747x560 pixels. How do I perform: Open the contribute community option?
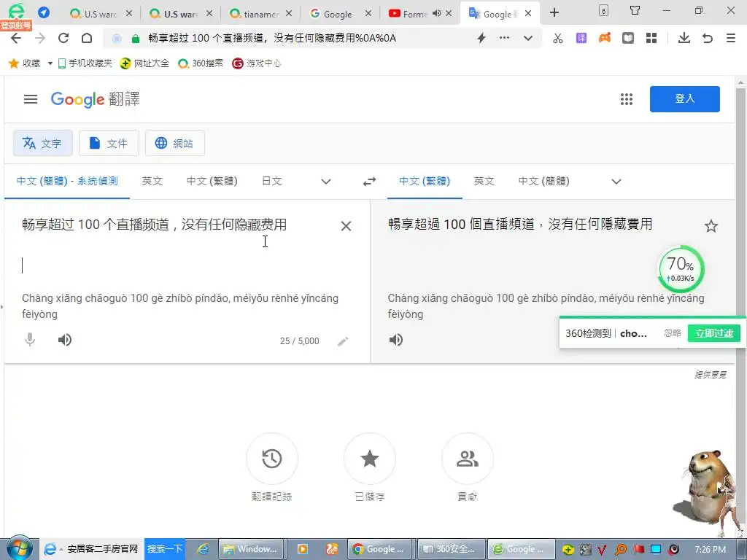pyautogui.click(x=468, y=458)
